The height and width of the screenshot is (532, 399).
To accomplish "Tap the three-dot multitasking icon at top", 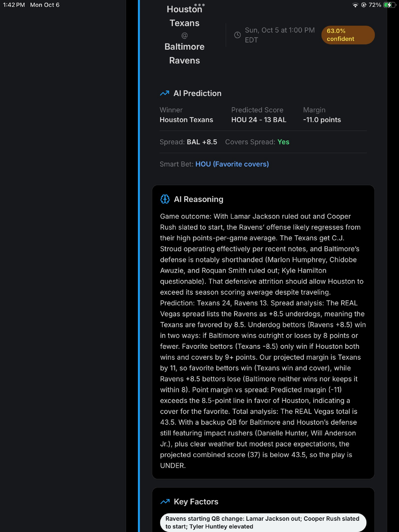I will point(199,5).
